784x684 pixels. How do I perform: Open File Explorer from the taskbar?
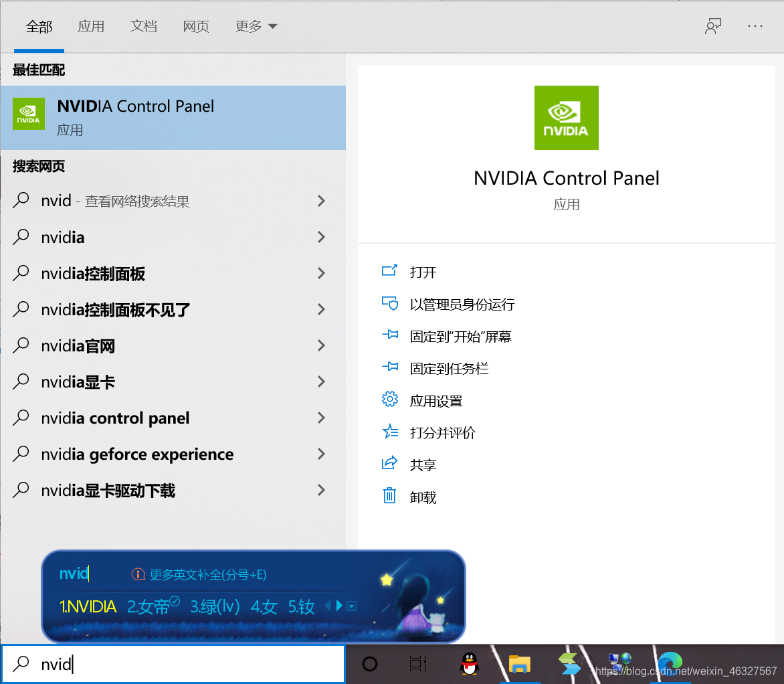[x=520, y=664]
